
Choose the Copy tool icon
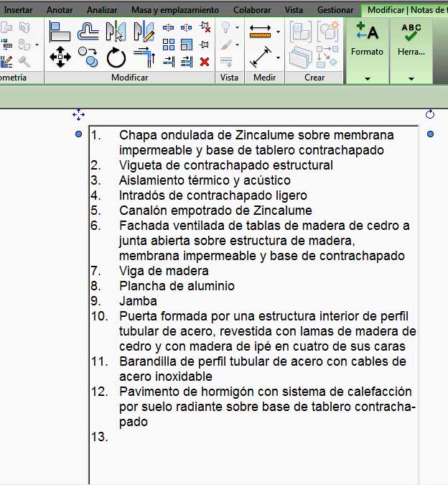pyautogui.click(x=88, y=57)
